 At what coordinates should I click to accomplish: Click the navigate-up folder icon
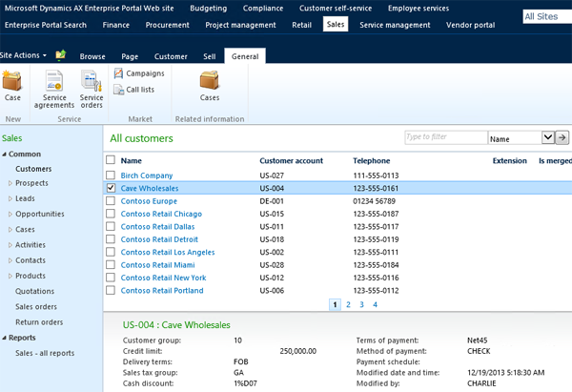tap(61, 56)
